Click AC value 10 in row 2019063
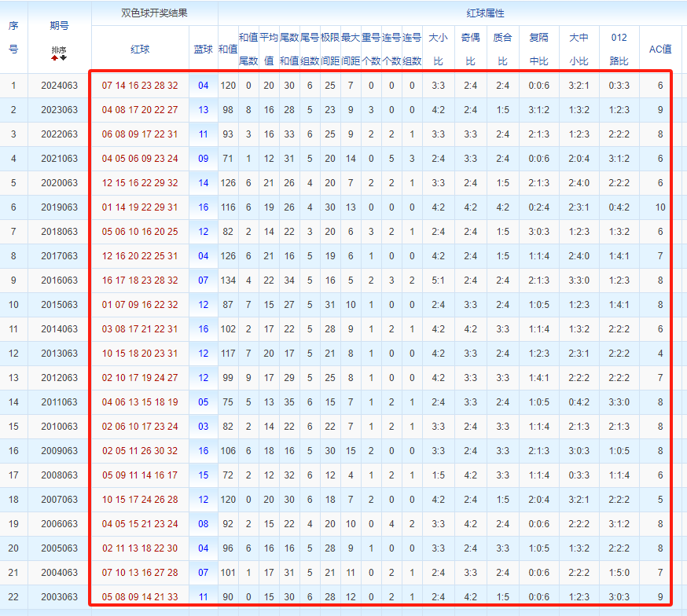This screenshot has width=687, height=616. (660, 207)
